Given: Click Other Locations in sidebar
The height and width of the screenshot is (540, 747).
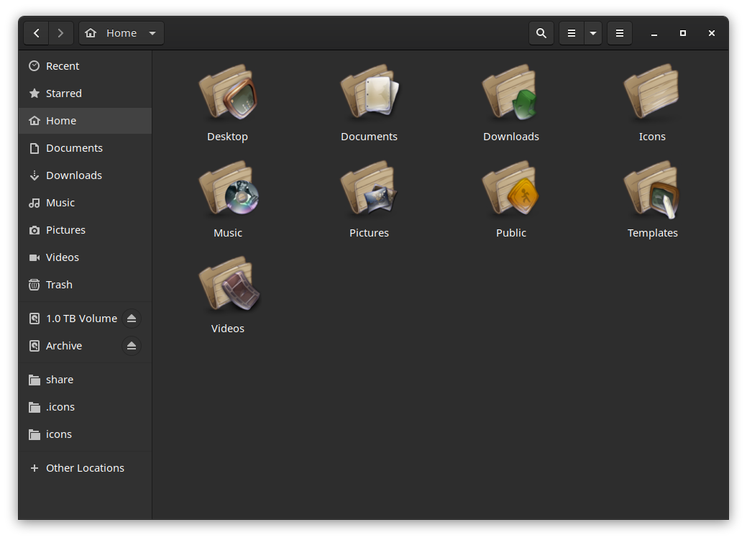Looking at the screenshot, I should [85, 468].
